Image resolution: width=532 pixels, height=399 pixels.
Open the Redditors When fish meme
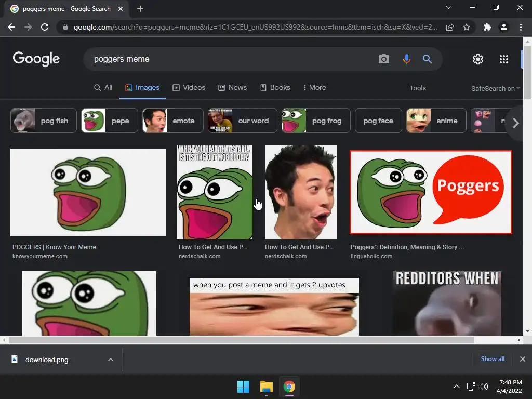point(447,303)
